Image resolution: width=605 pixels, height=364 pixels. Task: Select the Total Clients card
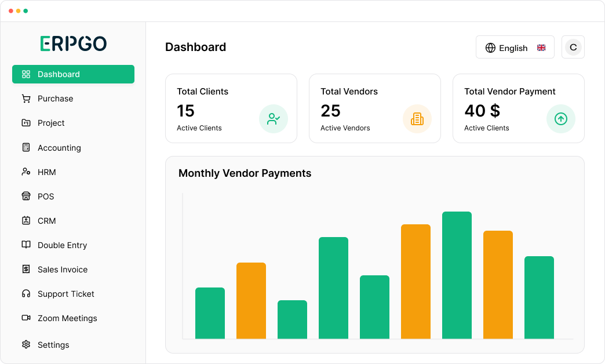[x=231, y=108]
